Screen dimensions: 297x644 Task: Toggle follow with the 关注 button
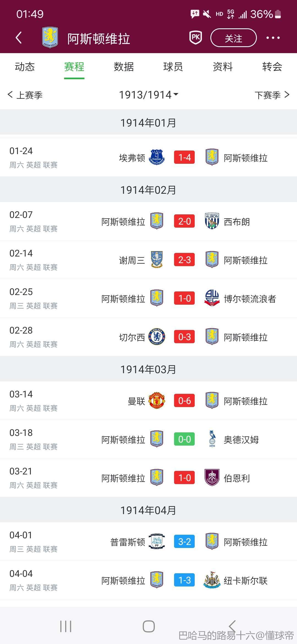point(233,38)
